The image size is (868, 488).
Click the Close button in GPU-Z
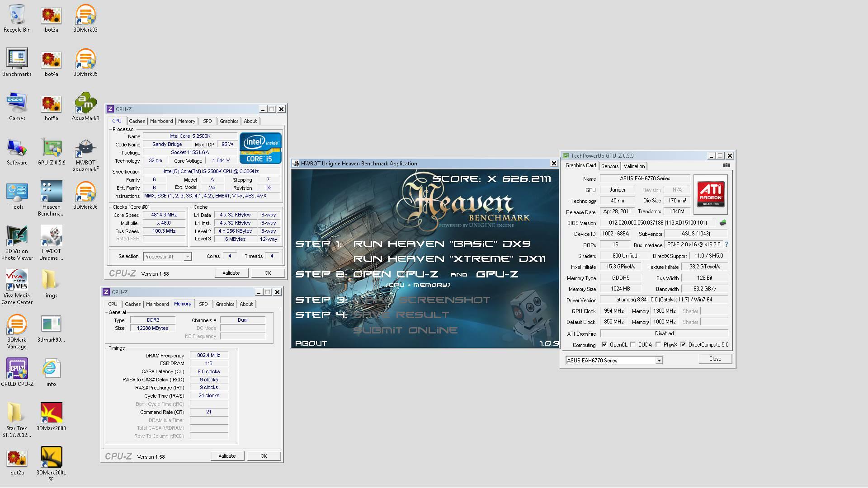click(x=715, y=359)
